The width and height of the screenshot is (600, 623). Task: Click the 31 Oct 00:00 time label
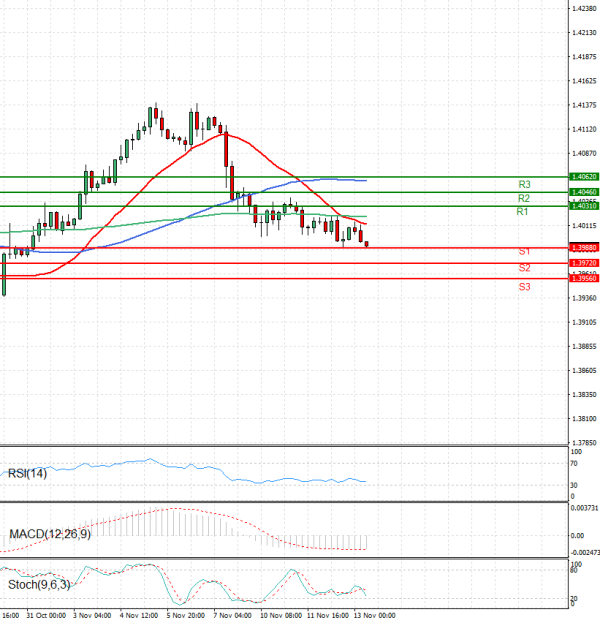pos(45,616)
